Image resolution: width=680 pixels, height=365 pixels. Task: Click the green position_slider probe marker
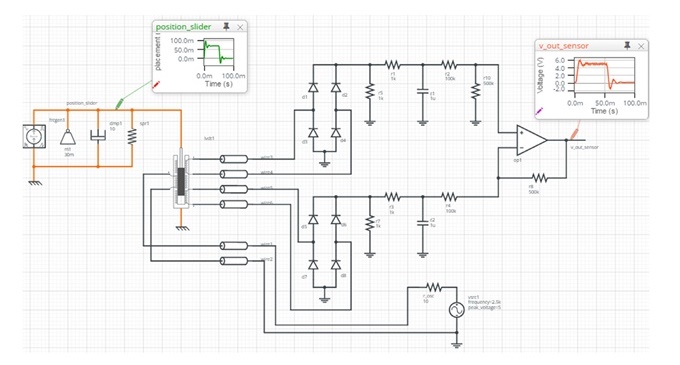click(119, 104)
